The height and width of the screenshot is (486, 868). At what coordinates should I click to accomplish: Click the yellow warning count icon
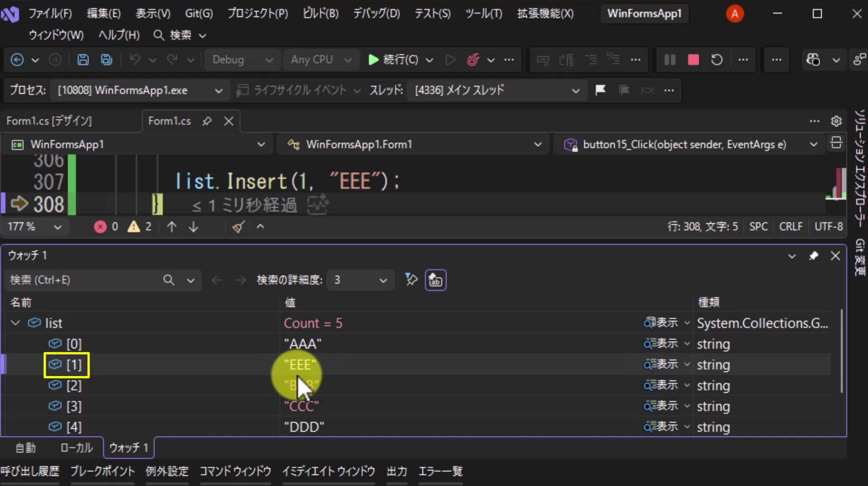pyautogui.click(x=134, y=227)
